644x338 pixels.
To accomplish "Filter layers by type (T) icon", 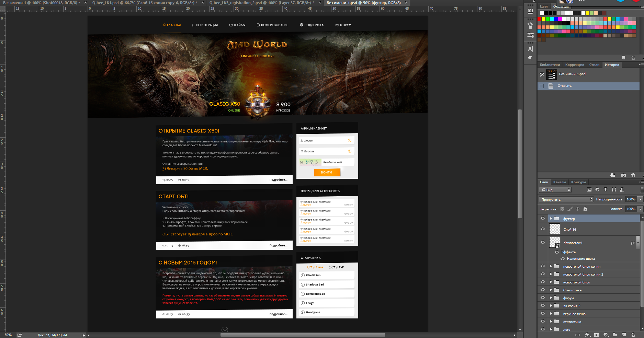I will coord(606,189).
